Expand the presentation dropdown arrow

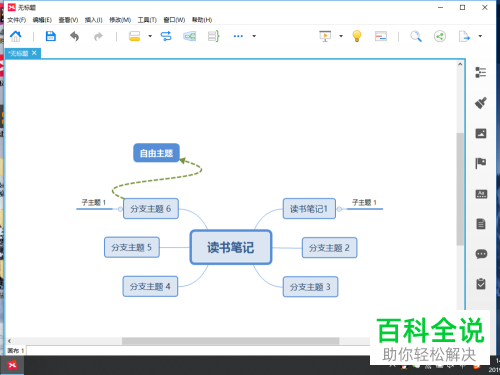click(341, 36)
